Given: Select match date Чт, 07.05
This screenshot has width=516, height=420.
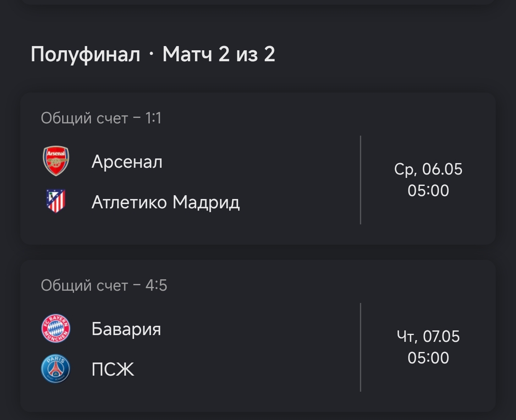Looking at the screenshot, I should [428, 337].
